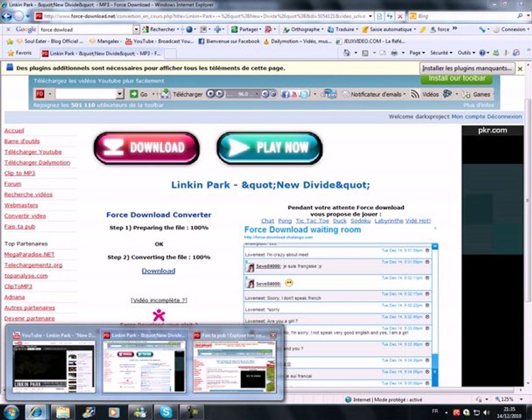Click the Chat game link
The height and width of the screenshot is (420, 532).
(x=268, y=221)
